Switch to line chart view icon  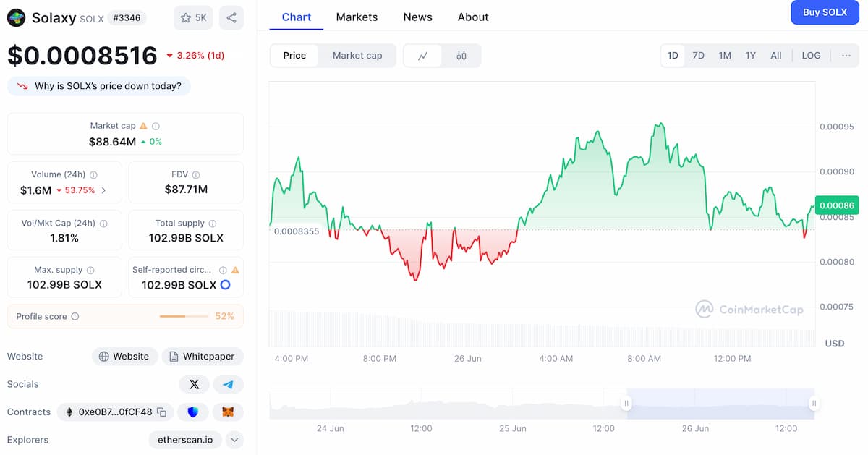[423, 56]
